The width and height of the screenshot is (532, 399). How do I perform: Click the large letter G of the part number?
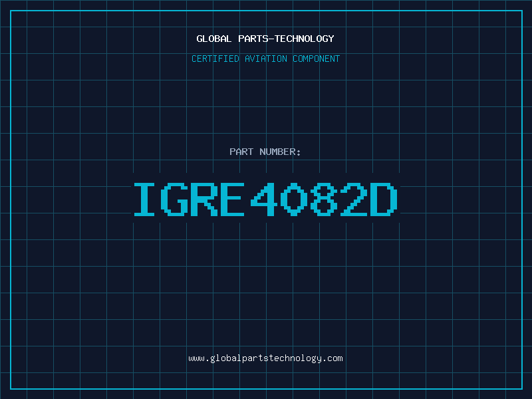174,199
